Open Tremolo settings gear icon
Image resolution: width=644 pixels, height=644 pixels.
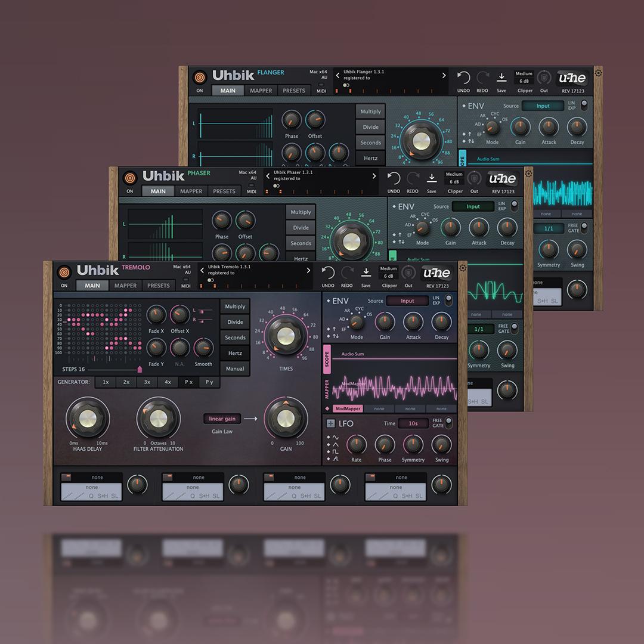tap(463, 268)
